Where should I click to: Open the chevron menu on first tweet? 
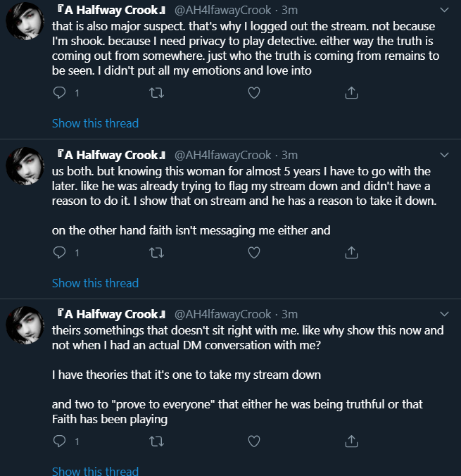444,10
